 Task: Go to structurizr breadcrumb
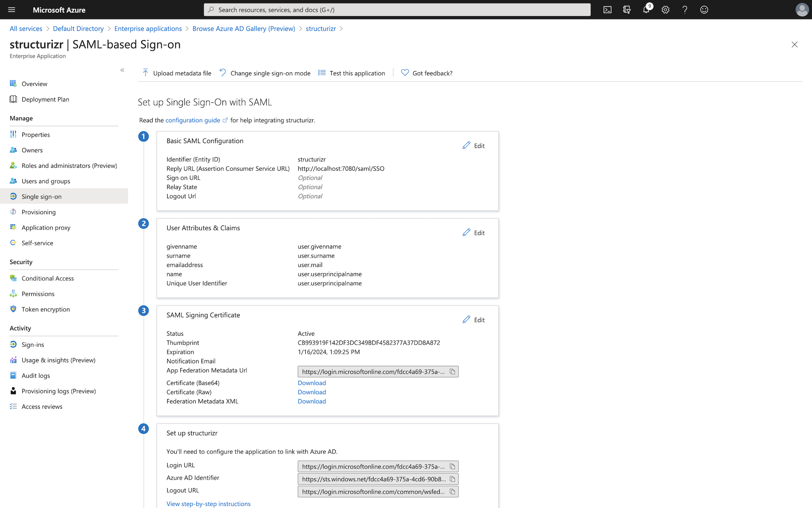pos(321,28)
